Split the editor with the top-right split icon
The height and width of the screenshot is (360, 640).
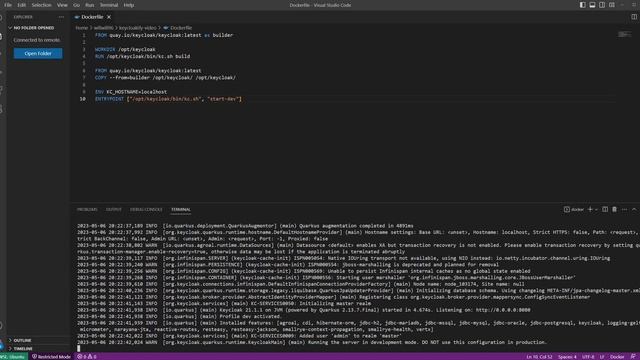(634, 17)
